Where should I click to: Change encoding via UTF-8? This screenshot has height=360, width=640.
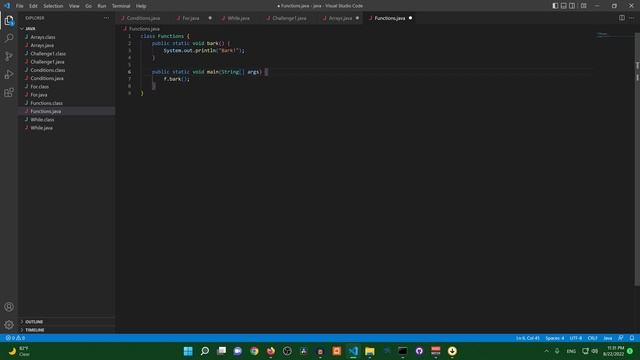576,338
